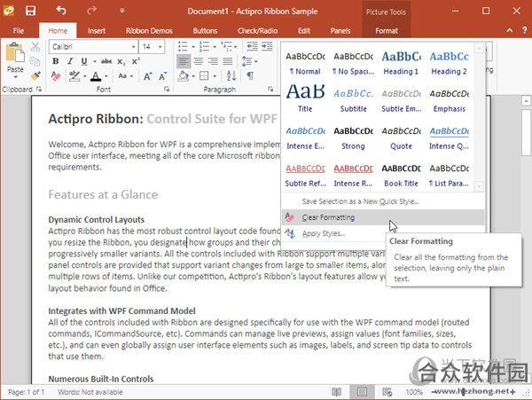Open the Font group dialog launcher
Image resolution: width=532 pixels, height=400 pixels.
tap(167, 90)
